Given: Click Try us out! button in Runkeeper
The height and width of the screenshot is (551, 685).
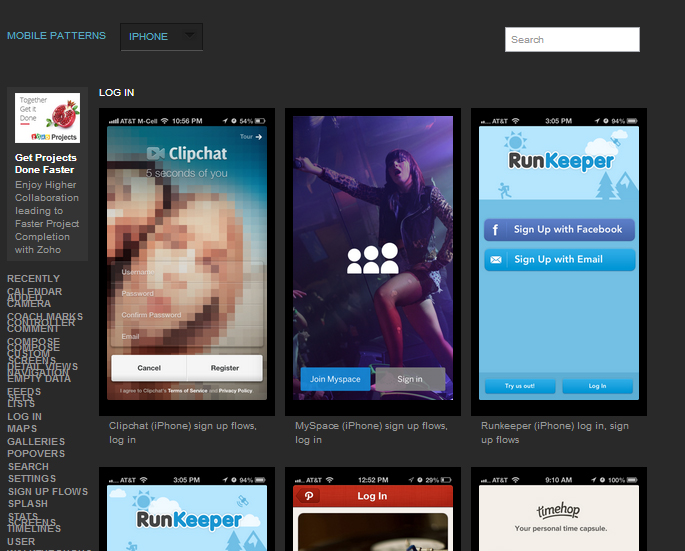Looking at the screenshot, I should click(x=520, y=386).
